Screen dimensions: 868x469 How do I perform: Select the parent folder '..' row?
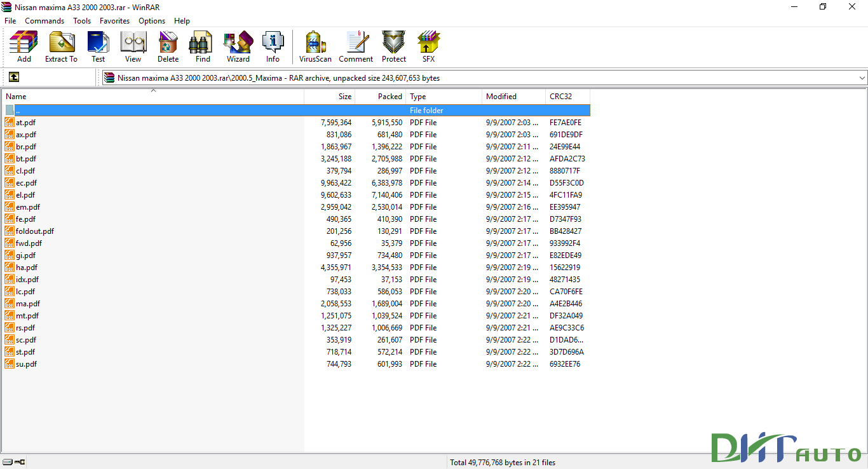point(297,111)
